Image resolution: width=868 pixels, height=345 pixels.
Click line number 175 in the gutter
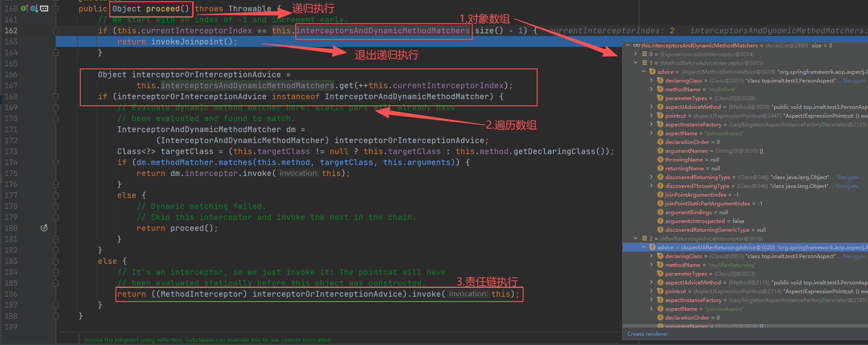(11, 173)
